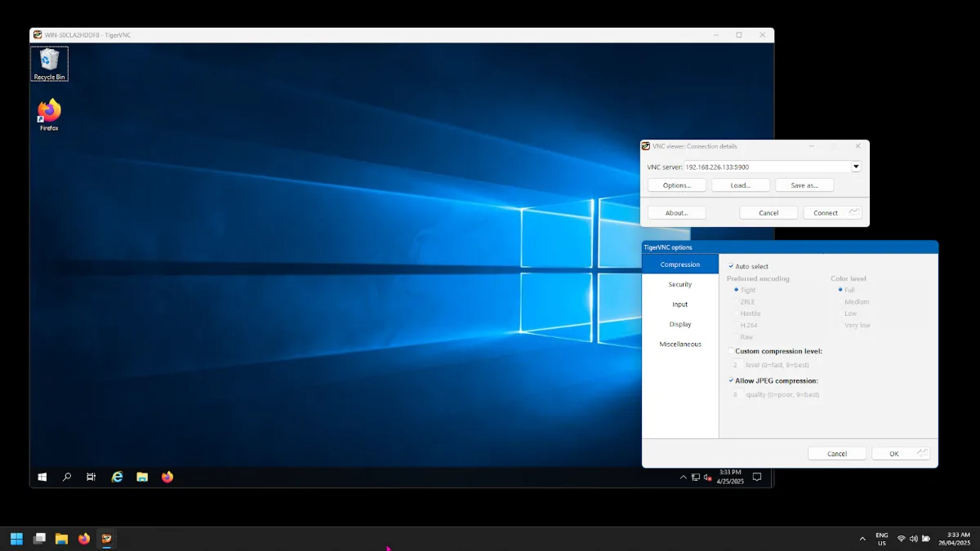The width and height of the screenshot is (980, 551).
Task: Select the Hextile encoding radio button
Action: point(736,313)
